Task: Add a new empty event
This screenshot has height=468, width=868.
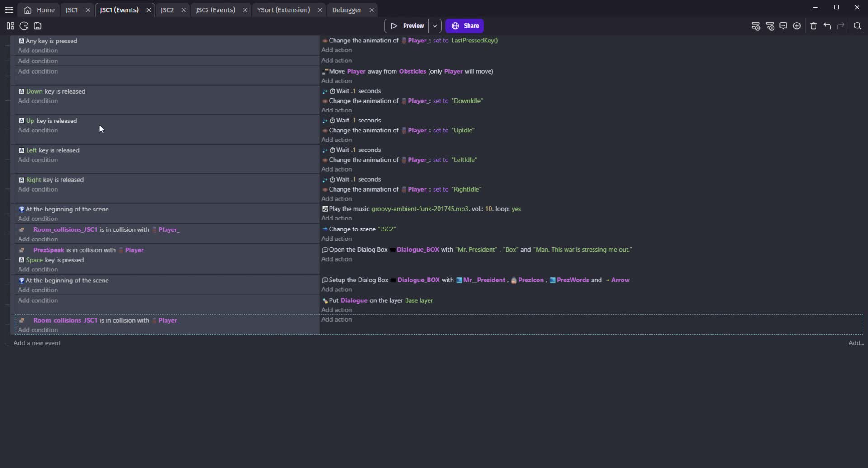Action: click(x=756, y=26)
